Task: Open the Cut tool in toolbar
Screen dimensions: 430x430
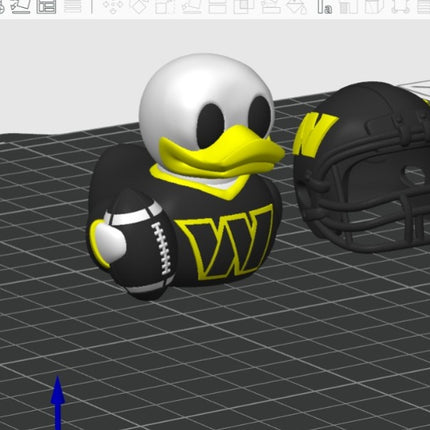Action: (x=217, y=6)
